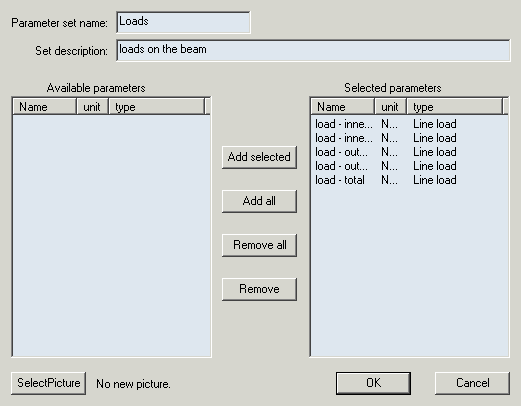Open the SelectPicture dialog button
Screen dimensions: 521x406
tap(48, 383)
